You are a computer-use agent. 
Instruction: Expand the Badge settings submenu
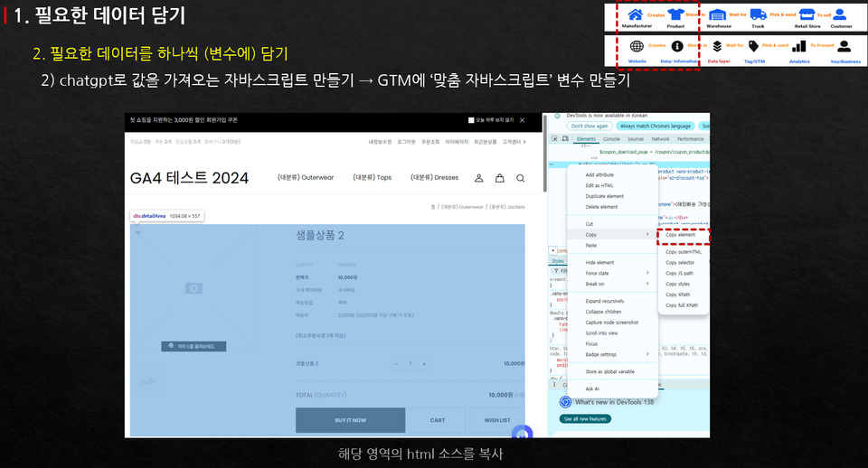click(x=647, y=354)
